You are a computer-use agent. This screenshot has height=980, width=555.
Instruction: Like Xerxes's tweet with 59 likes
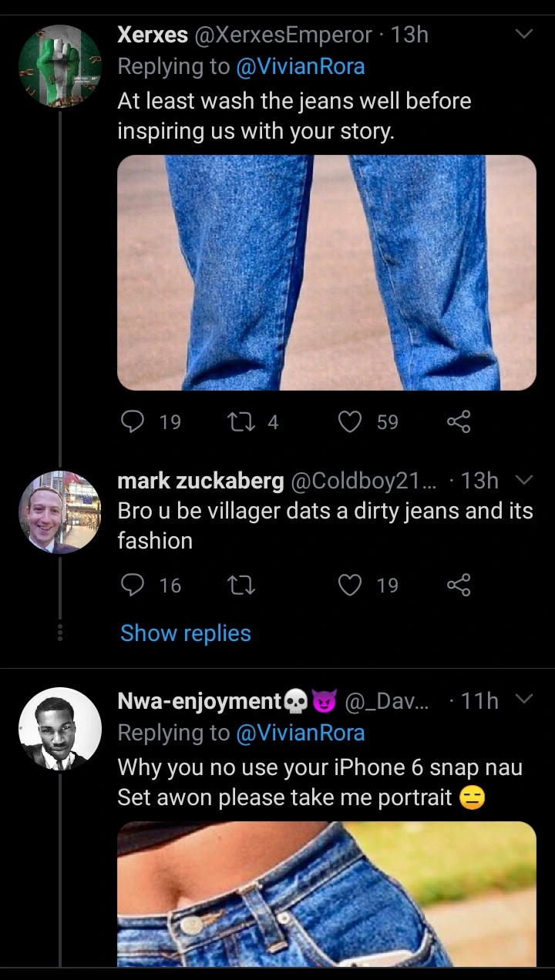coord(351,421)
